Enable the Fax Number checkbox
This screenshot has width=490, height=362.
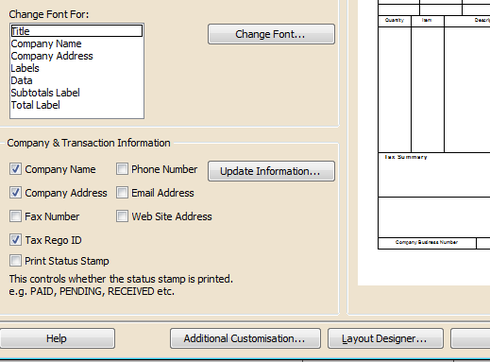15,216
